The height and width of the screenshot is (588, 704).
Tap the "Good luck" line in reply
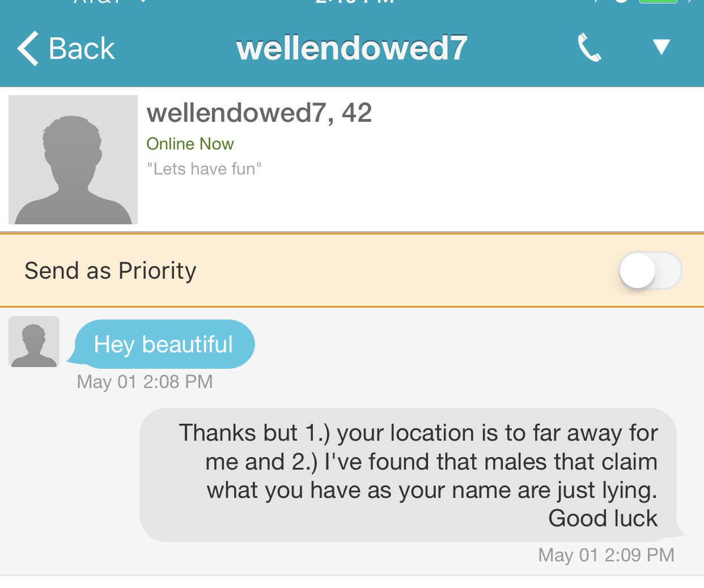tap(603, 518)
